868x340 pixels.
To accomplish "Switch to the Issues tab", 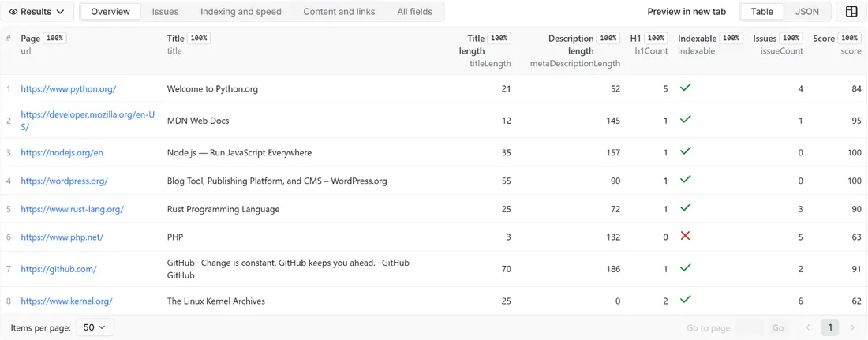I will 164,12.
